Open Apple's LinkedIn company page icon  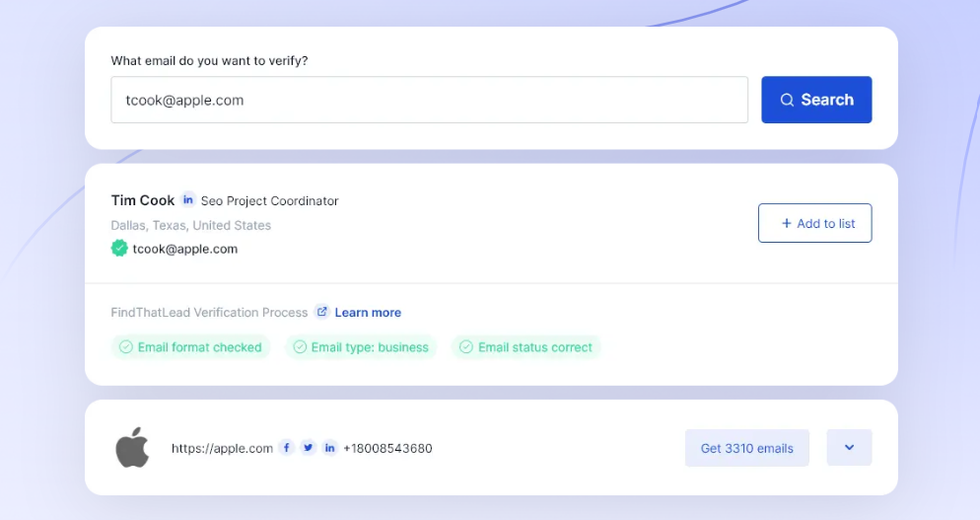pyautogui.click(x=330, y=447)
